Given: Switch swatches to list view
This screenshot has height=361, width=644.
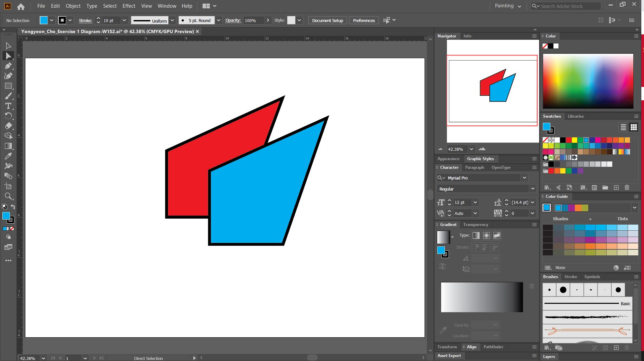Looking at the screenshot, I should 623,127.
